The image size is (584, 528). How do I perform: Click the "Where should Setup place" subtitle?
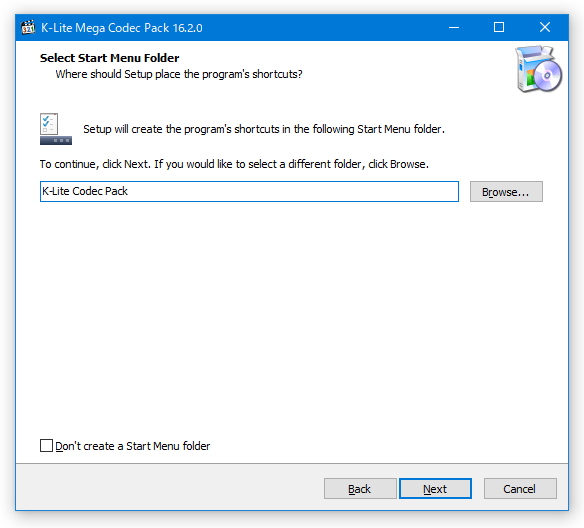coord(179,74)
